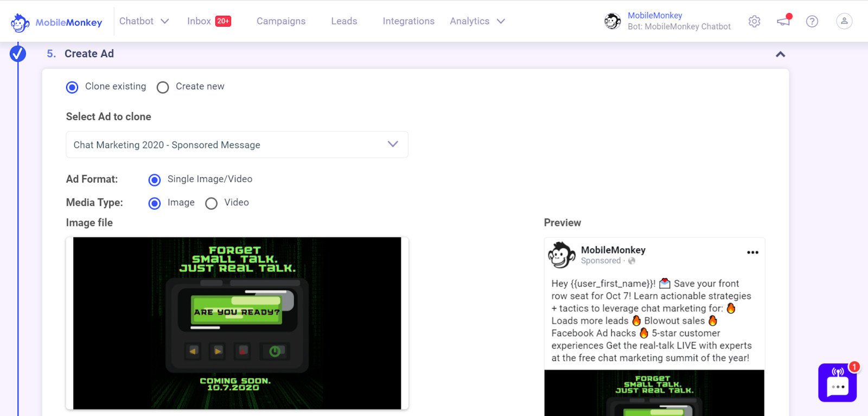Open the Select Ad to clone dropdown
Image resolution: width=868 pixels, height=416 pixels.
coord(237,144)
